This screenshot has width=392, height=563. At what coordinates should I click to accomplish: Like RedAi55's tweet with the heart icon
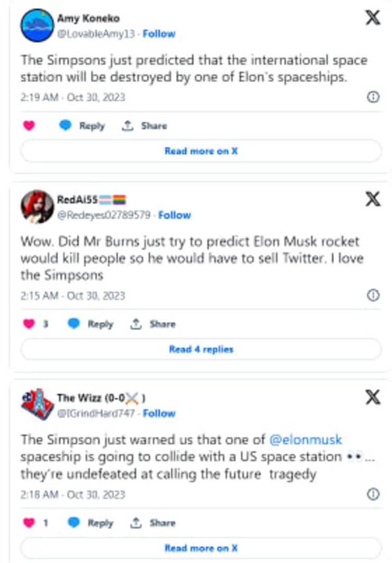coord(29,324)
